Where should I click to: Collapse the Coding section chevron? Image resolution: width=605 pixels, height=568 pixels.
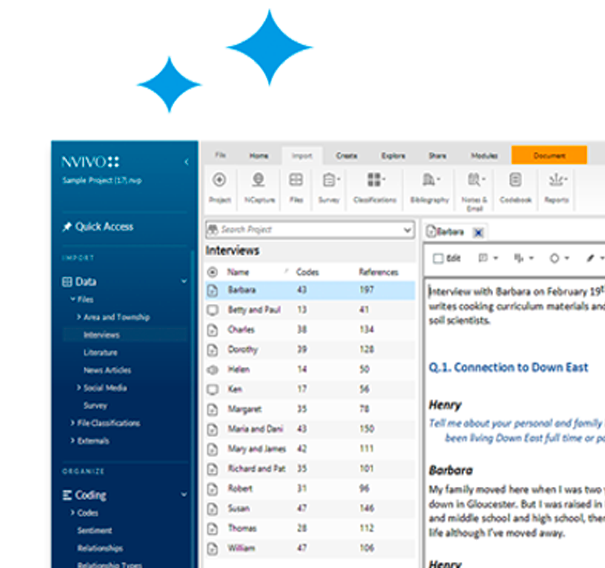click(184, 494)
